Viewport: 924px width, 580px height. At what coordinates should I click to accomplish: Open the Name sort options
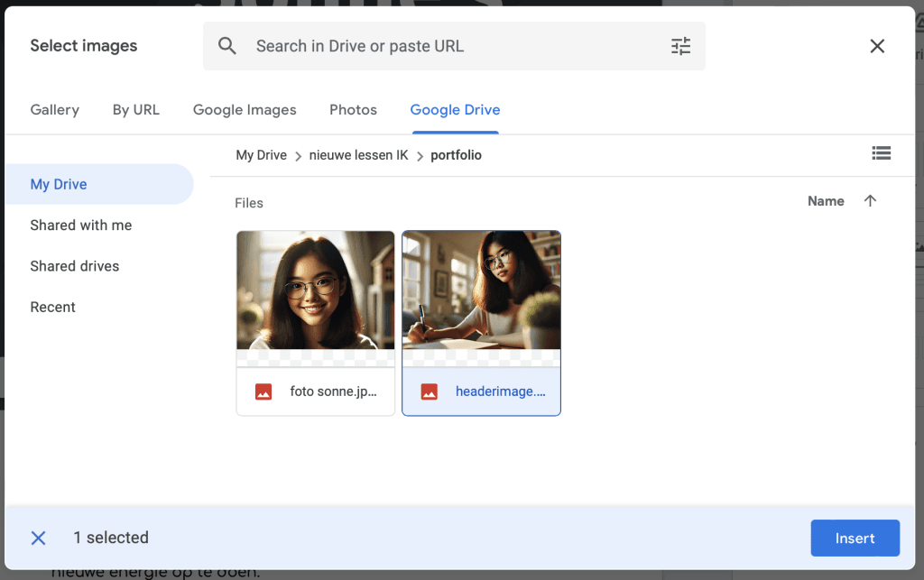pyautogui.click(x=825, y=201)
